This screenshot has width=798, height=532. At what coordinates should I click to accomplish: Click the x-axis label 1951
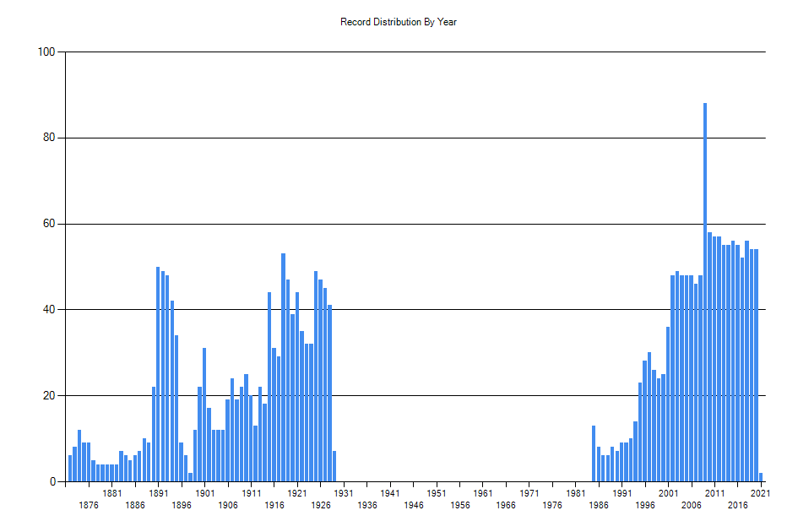coord(436,493)
